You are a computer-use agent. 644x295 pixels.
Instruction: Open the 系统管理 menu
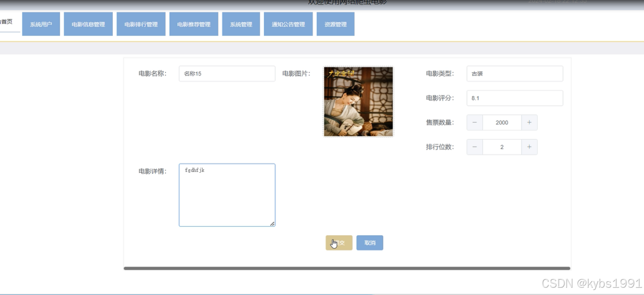pyautogui.click(x=241, y=24)
